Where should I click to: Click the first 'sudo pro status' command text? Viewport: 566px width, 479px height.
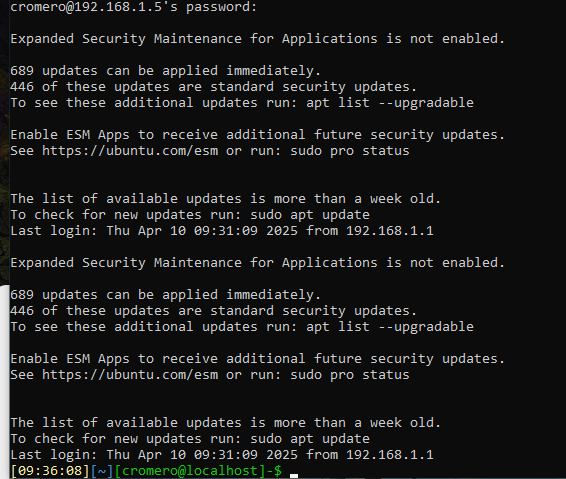point(350,151)
